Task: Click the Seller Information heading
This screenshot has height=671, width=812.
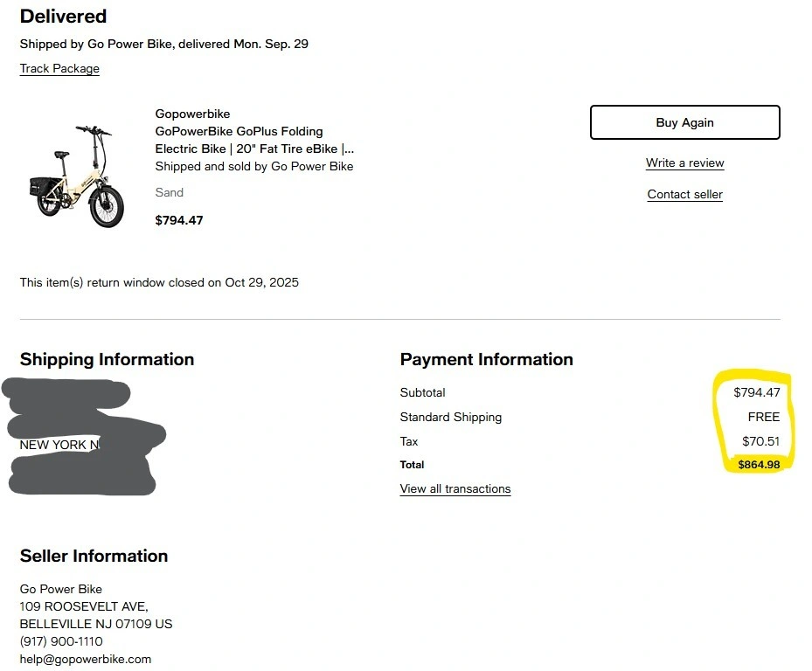Action: click(94, 556)
